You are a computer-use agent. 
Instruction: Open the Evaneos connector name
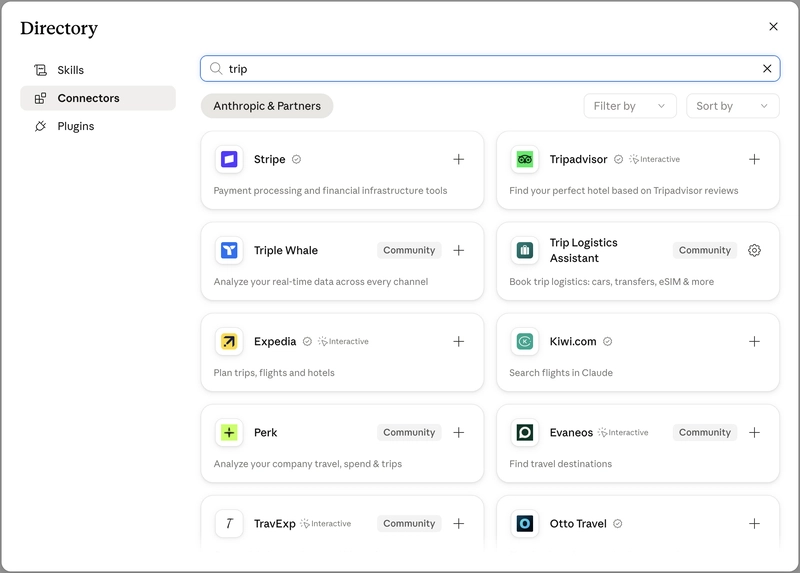(571, 432)
